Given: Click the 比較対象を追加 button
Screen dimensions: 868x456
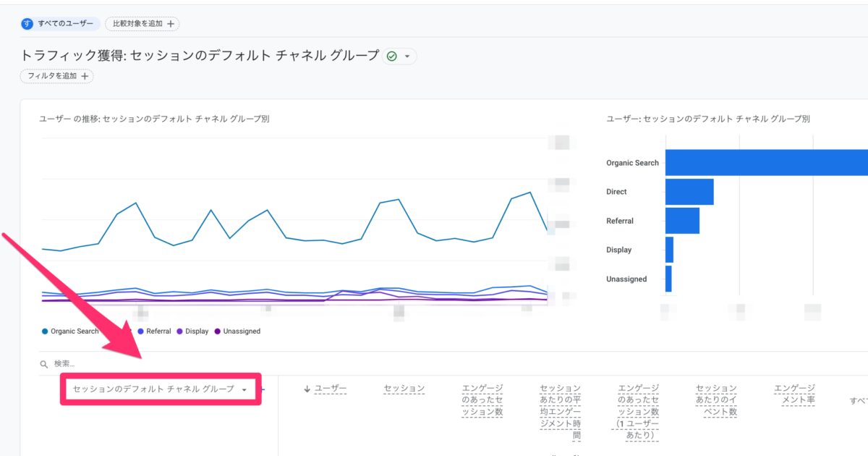Looking at the screenshot, I should coord(142,23).
